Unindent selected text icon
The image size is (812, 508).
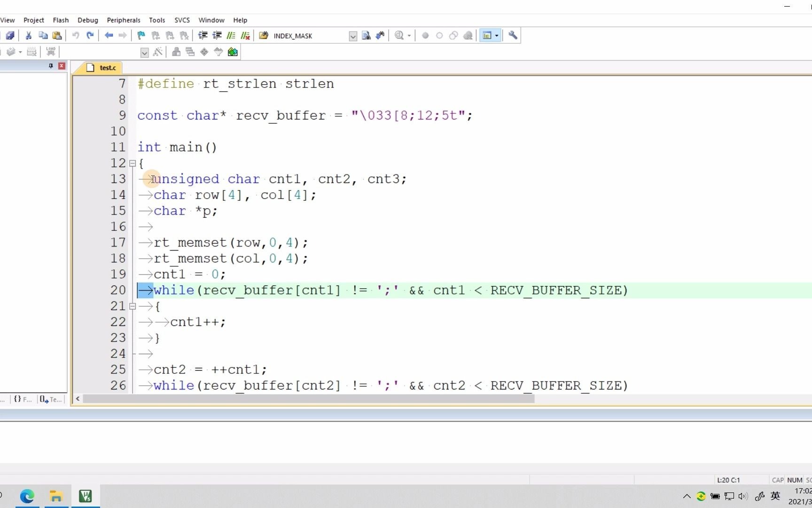click(217, 35)
